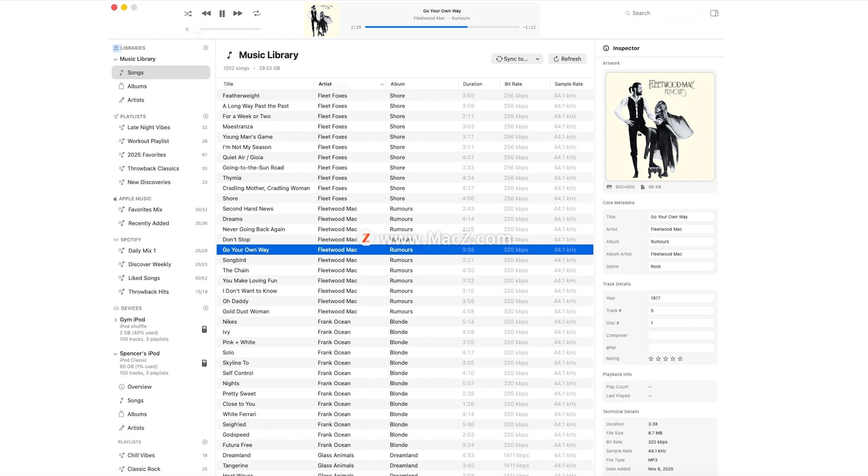
Task: Click the empty BPM field
Action: click(x=681, y=348)
